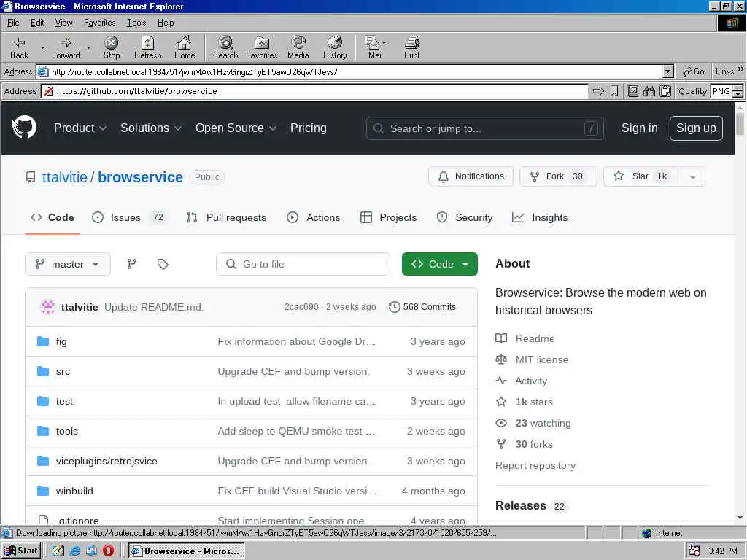Increase Quality with the up stepper
Image resolution: width=747 pixels, height=560 pixels.
(738, 87)
